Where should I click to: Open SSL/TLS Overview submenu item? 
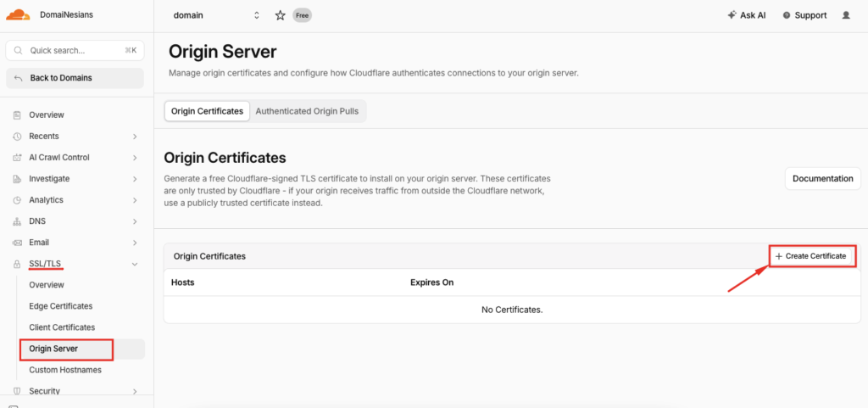pos(47,285)
